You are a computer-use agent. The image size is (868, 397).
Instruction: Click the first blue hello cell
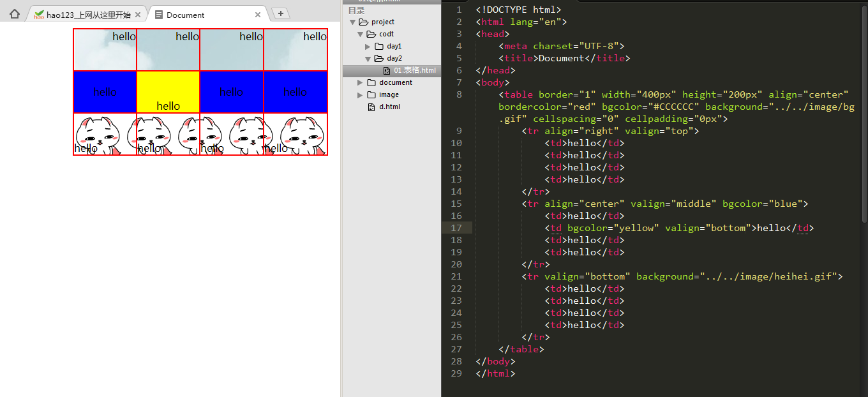click(x=105, y=92)
